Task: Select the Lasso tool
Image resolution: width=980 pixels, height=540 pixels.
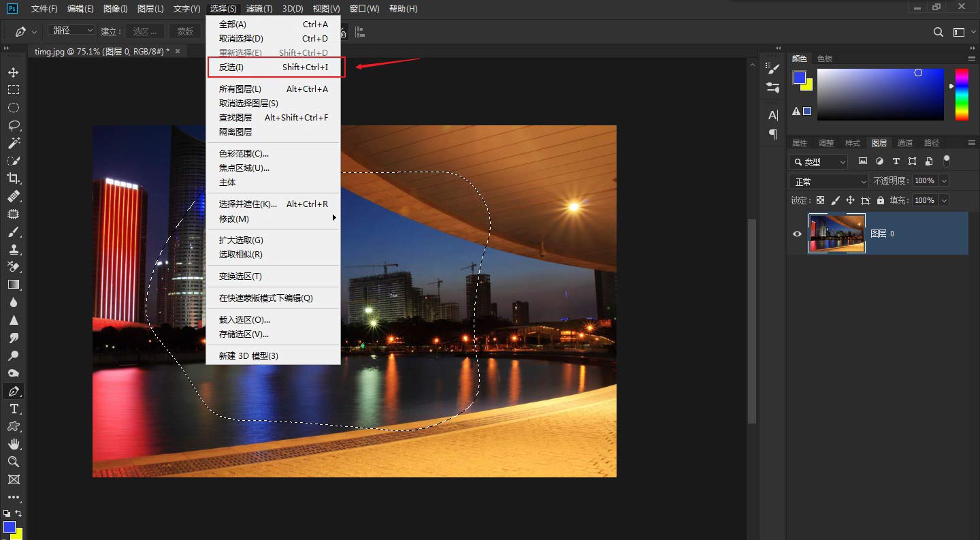Action: (13, 125)
